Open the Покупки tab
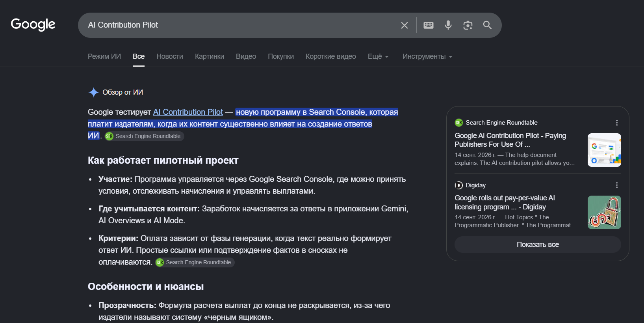This screenshot has width=644, height=323. click(281, 56)
